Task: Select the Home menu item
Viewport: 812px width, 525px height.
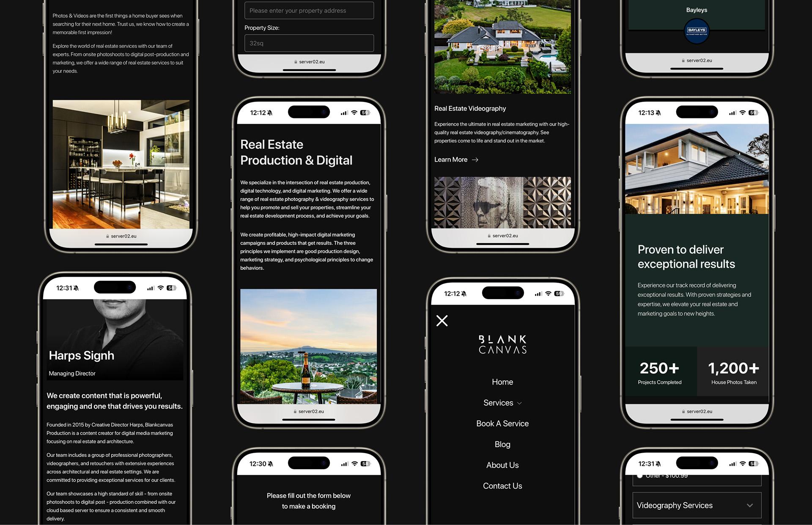Action: pos(502,382)
